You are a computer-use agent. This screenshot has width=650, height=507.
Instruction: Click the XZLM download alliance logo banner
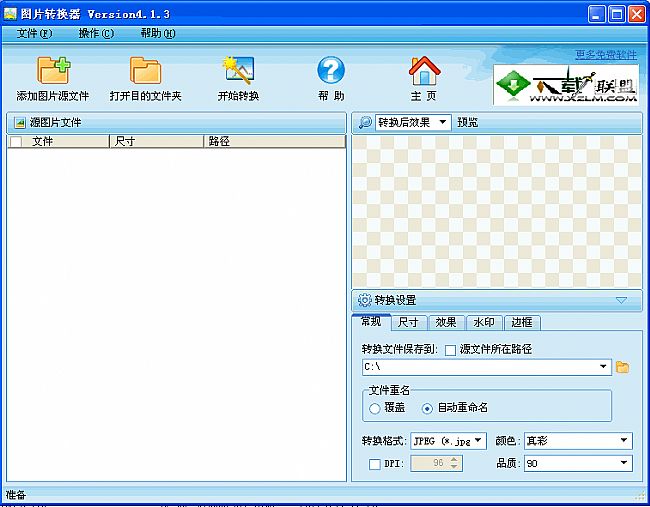tap(566, 85)
